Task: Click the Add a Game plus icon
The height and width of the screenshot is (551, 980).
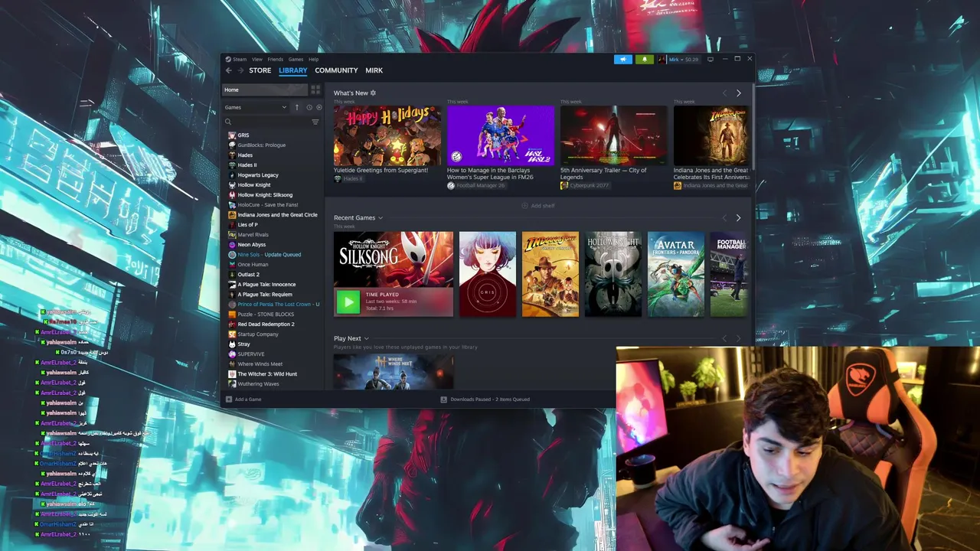Action: tap(228, 399)
